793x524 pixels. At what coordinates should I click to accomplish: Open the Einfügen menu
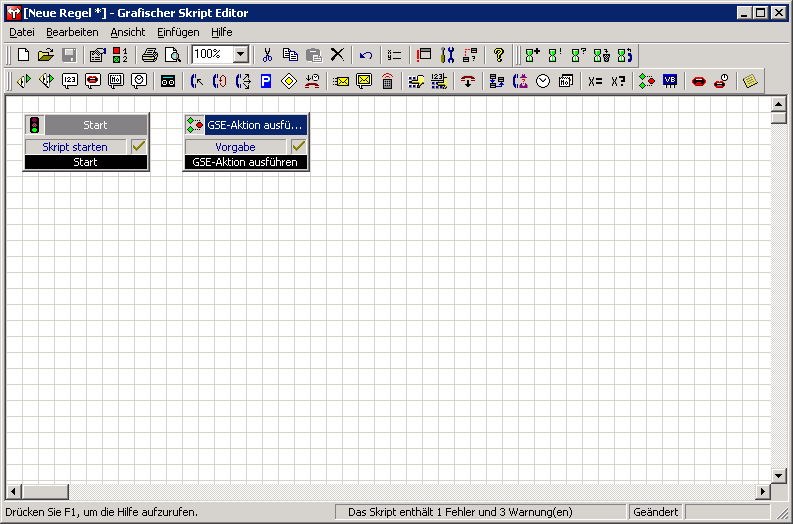tap(178, 32)
